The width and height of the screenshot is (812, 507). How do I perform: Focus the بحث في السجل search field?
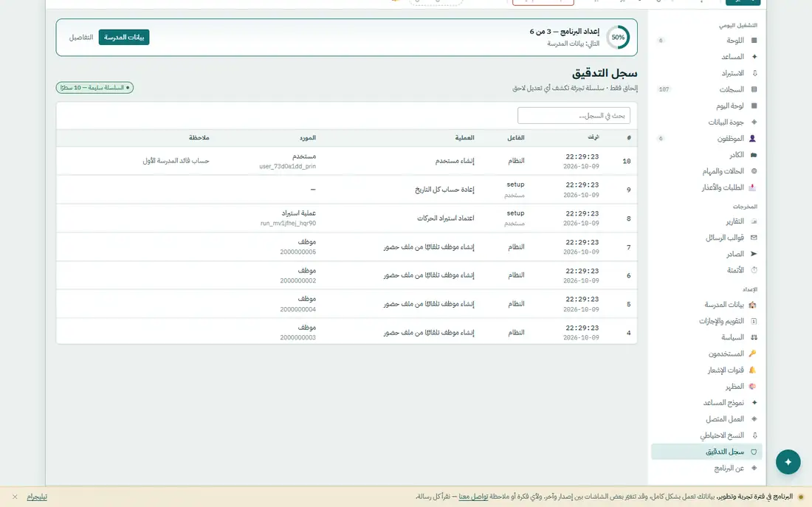(x=574, y=115)
